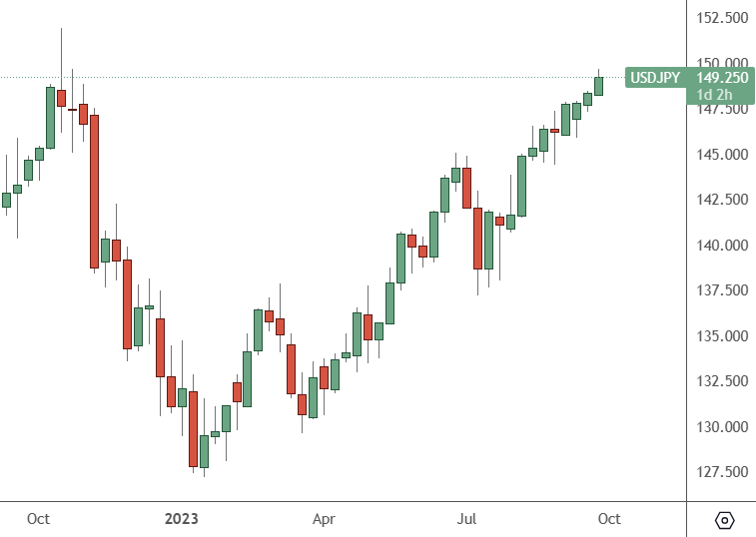Click the leftmost Oct time label
This screenshot has width=756, height=537.
(39, 519)
